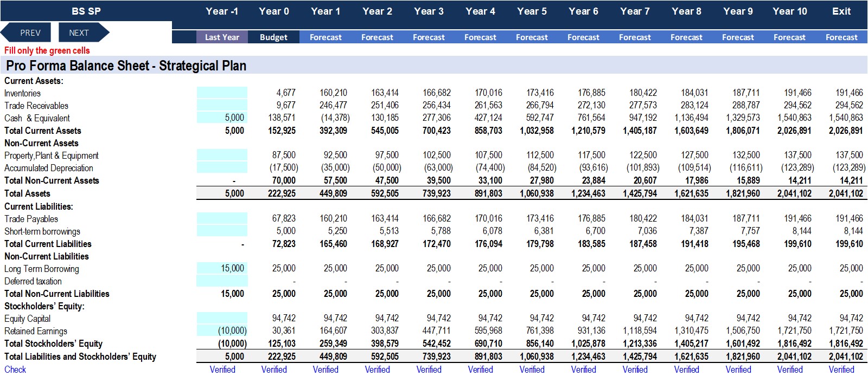This screenshot has height=376, width=868.
Task: Click Year 7 Short-term borrowings 7,036
Action: pyautogui.click(x=647, y=231)
